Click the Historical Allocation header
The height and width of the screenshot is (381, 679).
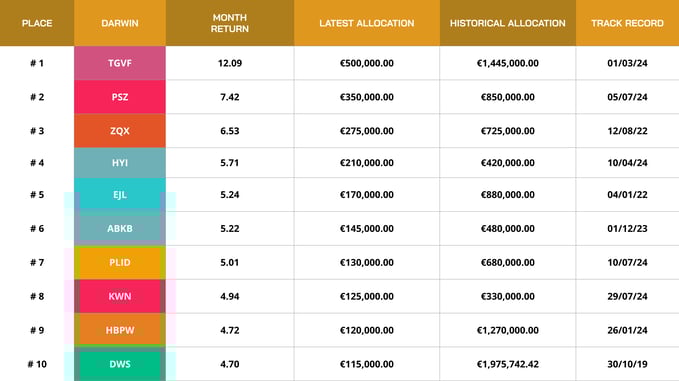(x=508, y=23)
